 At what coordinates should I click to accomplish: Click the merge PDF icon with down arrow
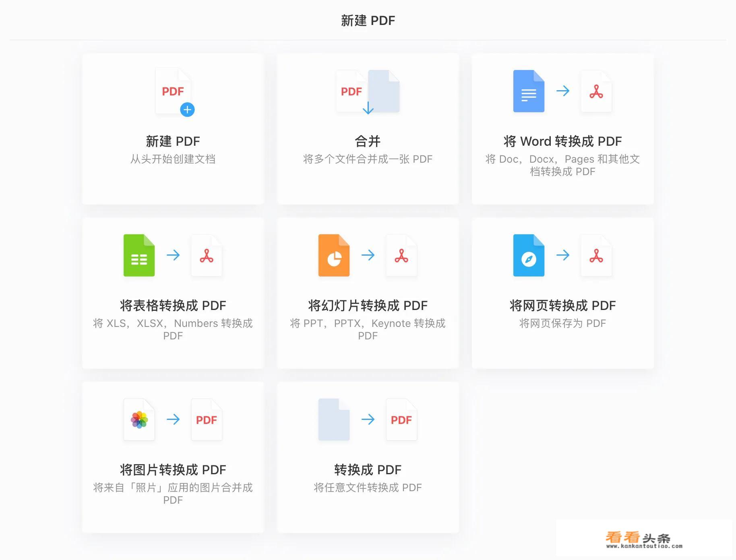(x=368, y=92)
